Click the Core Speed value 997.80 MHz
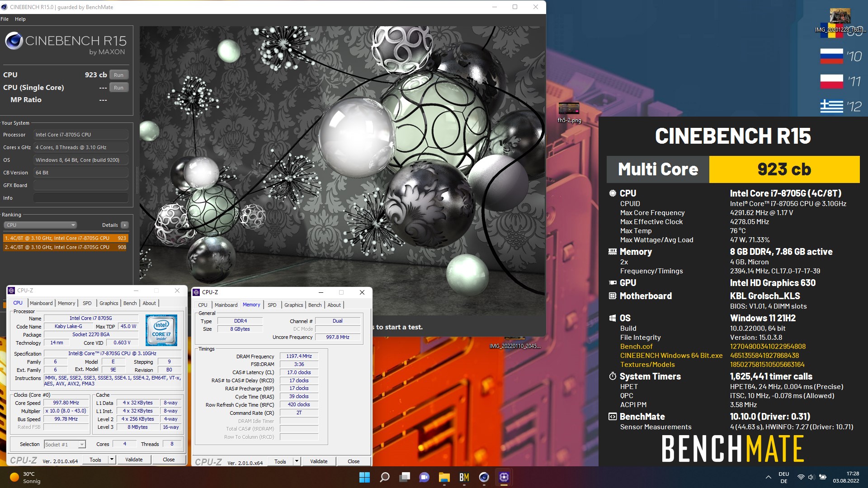The height and width of the screenshot is (488, 868). coord(66,403)
